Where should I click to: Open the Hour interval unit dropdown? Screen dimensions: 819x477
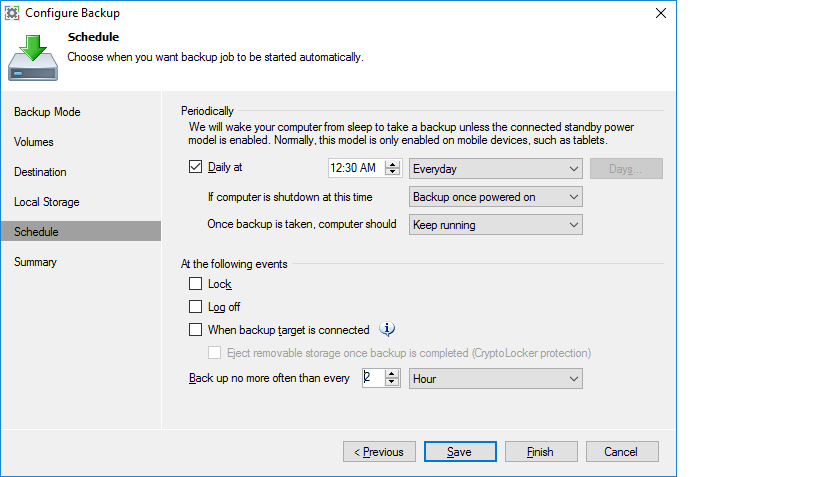point(496,379)
